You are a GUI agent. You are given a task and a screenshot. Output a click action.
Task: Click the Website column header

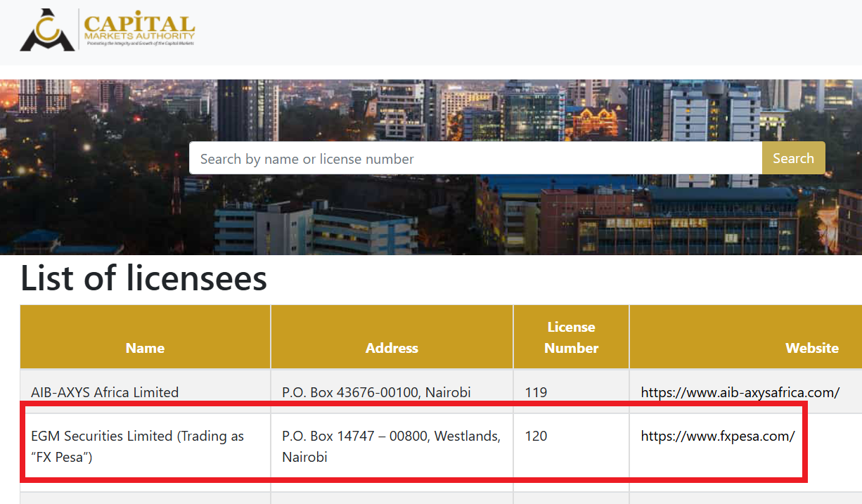tap(811, 348)
